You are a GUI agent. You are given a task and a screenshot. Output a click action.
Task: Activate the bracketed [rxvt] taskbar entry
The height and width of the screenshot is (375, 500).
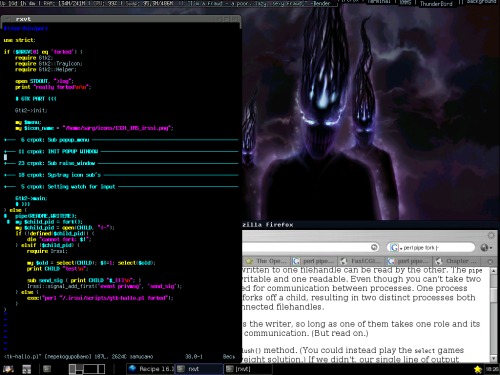point(248,369)
